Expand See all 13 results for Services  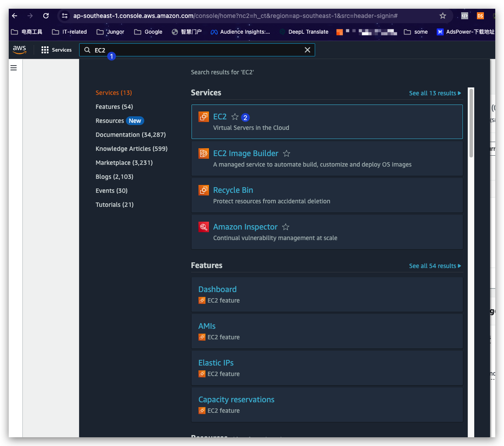[x=435, y=93]
